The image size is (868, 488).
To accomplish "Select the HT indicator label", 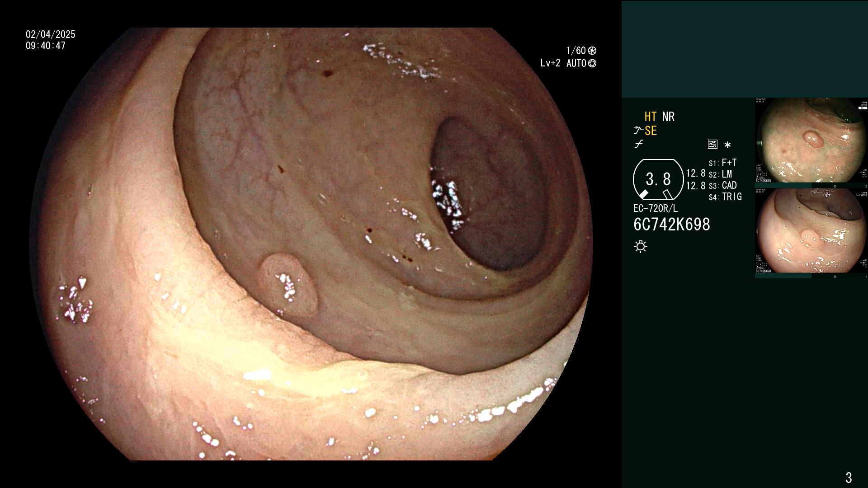I will pos(650,117).
